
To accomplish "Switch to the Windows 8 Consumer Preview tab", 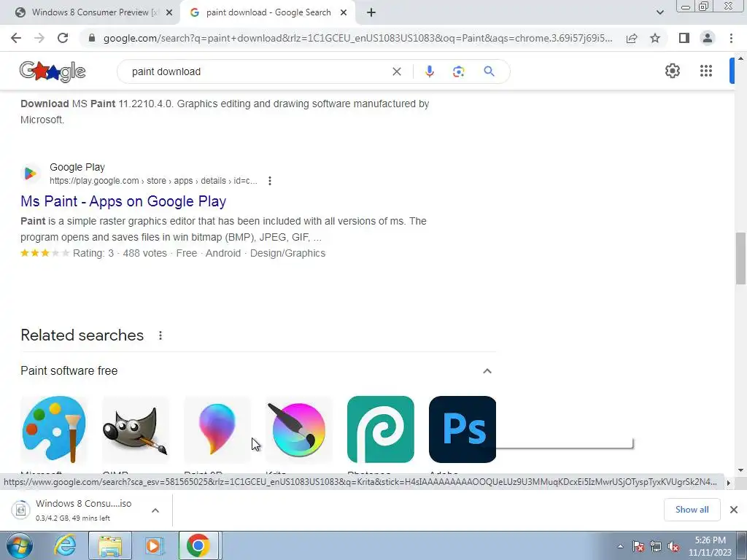I will [94, 12].
